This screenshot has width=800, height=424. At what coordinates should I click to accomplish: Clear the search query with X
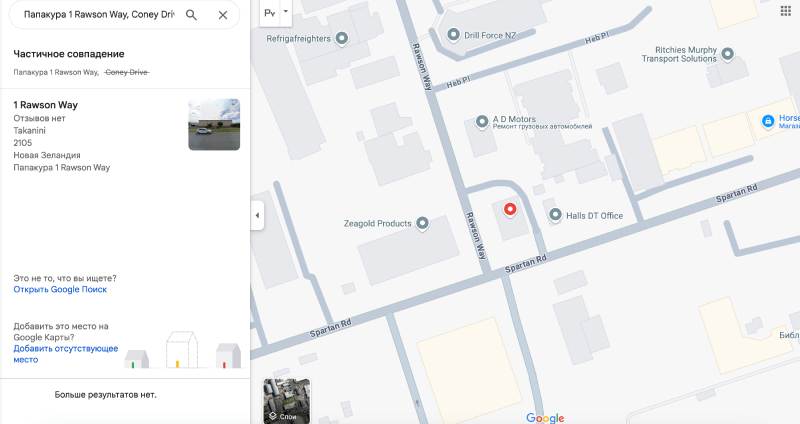tap(223, 15)
